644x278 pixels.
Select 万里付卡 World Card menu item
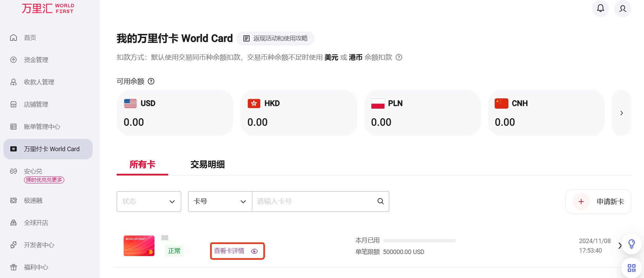(x=48, y=149)
